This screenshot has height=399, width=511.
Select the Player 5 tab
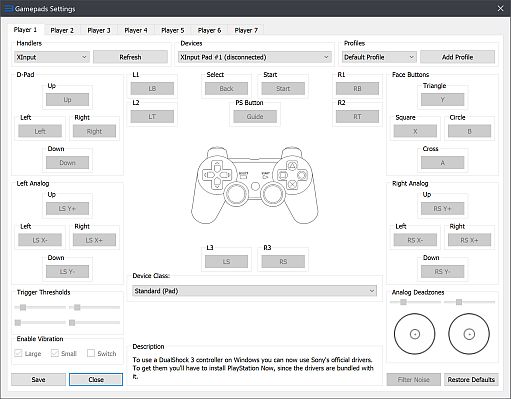[172, 30]
